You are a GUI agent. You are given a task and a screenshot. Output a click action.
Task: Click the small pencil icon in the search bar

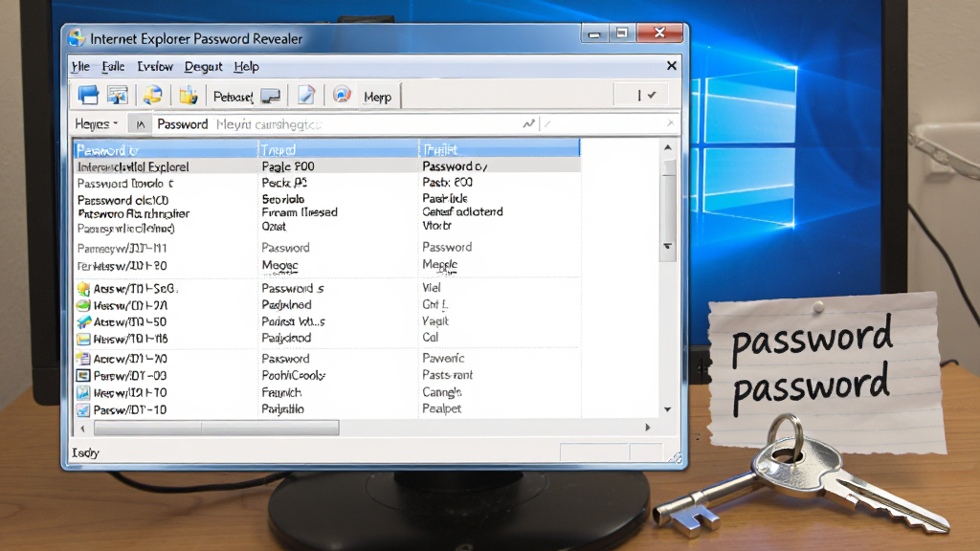(547, 124)
